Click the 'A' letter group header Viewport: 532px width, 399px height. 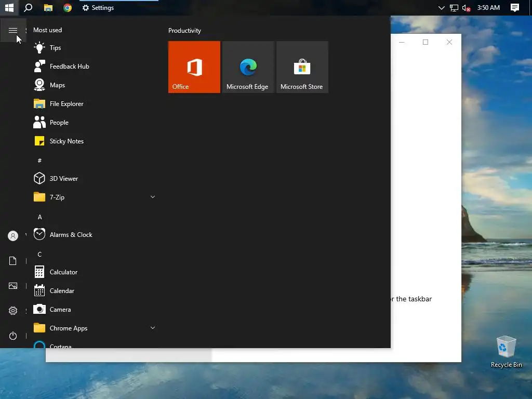pyautogui.click(x=39, y=217)
